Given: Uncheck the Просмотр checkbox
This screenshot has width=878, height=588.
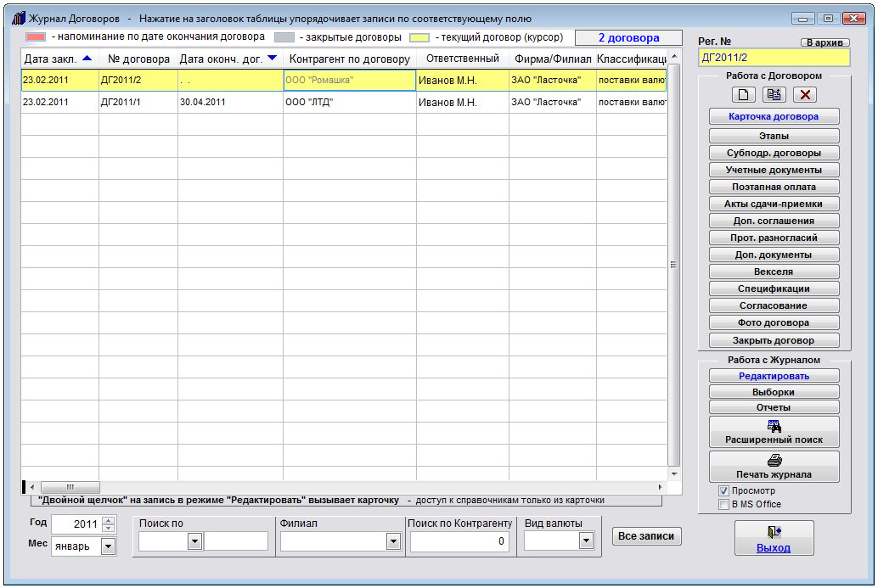Looking at the screenshot, I should coord(723,491).
